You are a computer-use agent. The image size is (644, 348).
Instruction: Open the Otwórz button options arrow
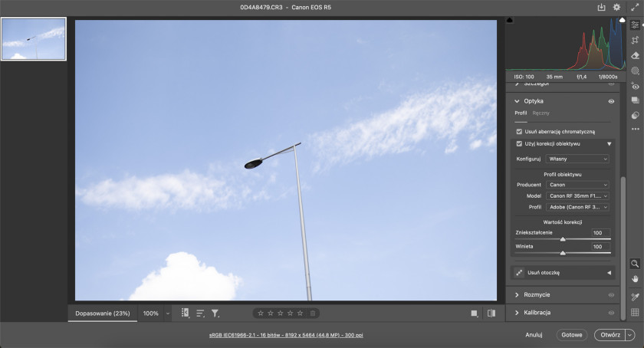[x=630, y=335]
